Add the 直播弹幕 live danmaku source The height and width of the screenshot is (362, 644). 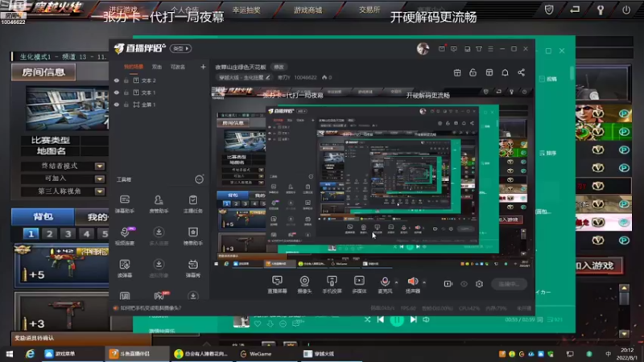click(x=277, y=284)
